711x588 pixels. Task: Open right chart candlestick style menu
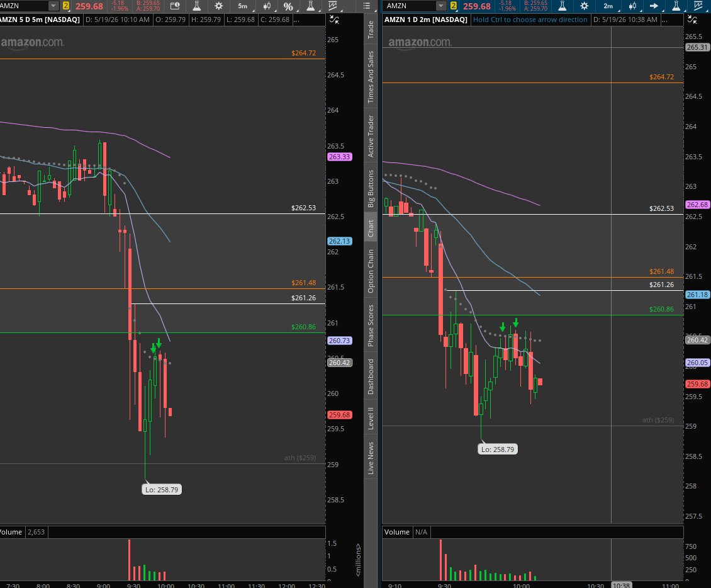point(632,6)
